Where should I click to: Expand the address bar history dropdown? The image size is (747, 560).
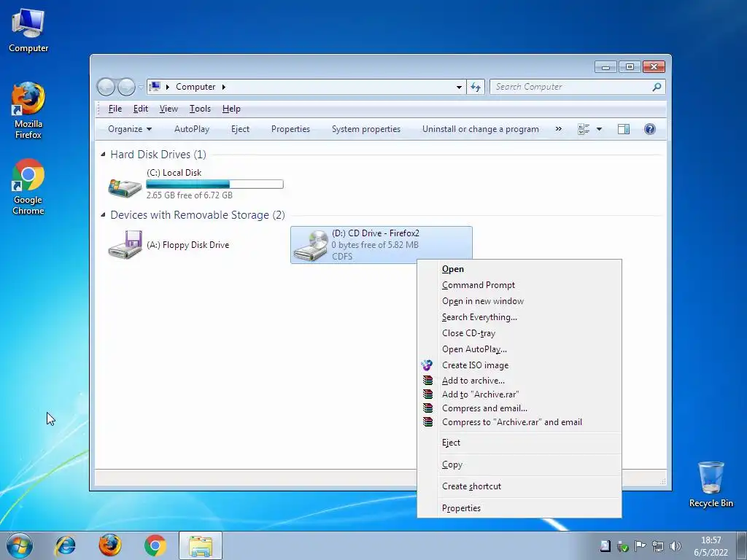(x=459, y=87)
